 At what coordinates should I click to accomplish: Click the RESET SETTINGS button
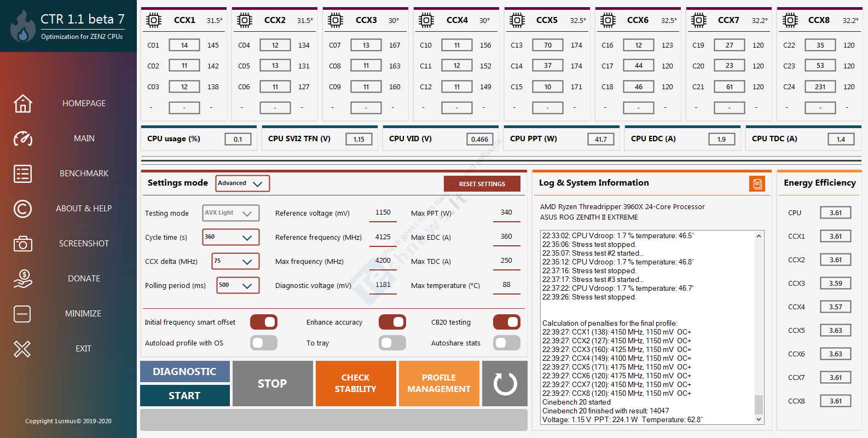[x=482, y=184]
